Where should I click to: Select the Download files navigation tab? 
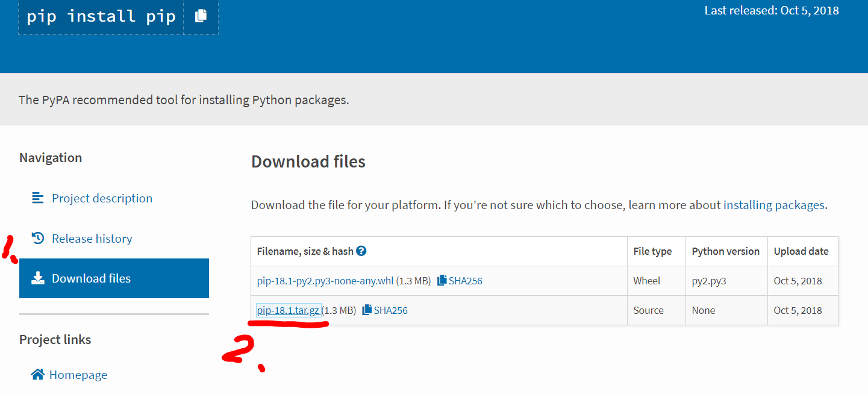[x=114, y=278]
